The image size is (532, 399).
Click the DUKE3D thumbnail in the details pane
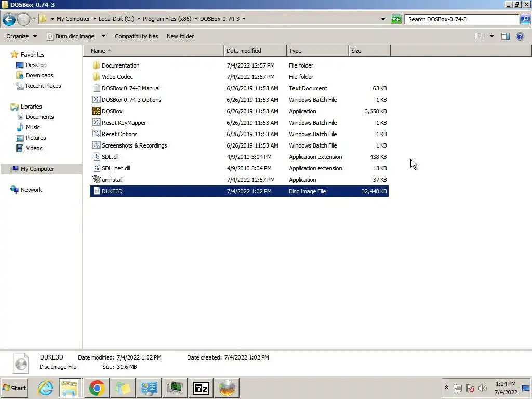pyautogui.click(x=21, y=363)
